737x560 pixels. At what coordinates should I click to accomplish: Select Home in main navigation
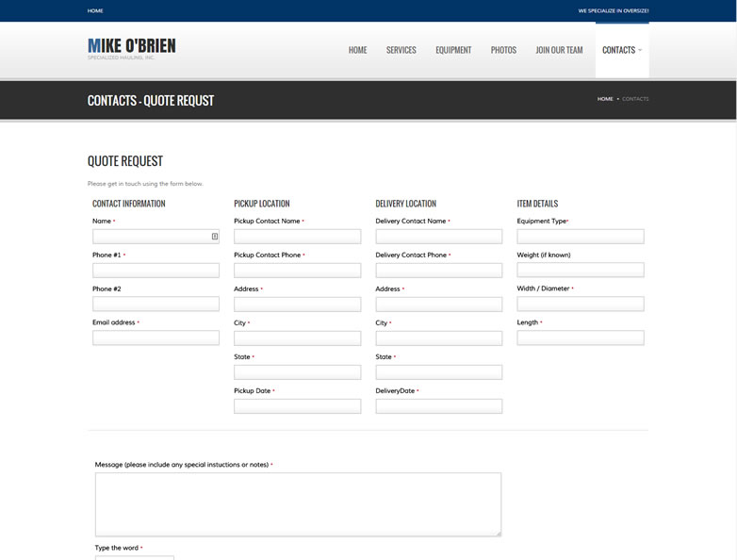point(357,50)
